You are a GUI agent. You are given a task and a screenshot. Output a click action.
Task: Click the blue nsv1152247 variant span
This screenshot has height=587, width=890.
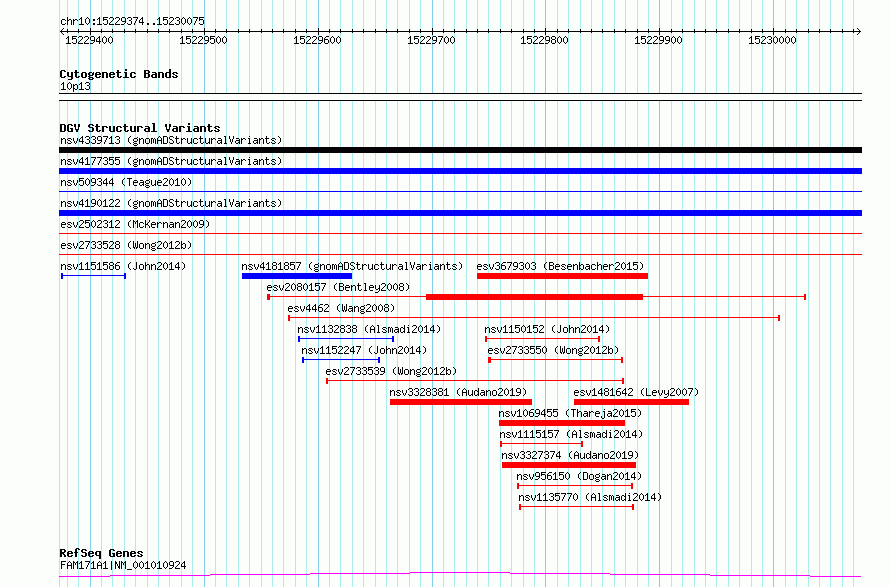pos(341,360)
